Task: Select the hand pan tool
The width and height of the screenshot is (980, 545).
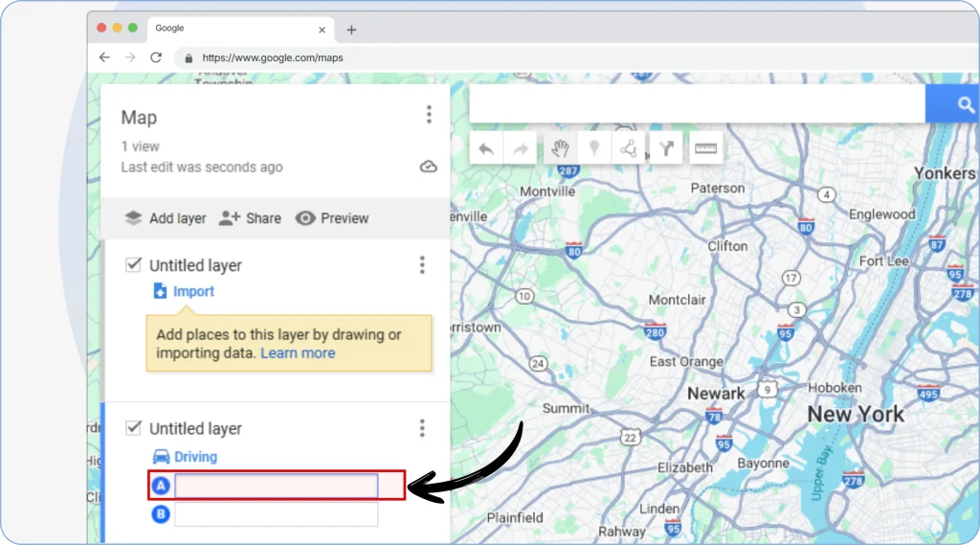Action: point(560,148)
